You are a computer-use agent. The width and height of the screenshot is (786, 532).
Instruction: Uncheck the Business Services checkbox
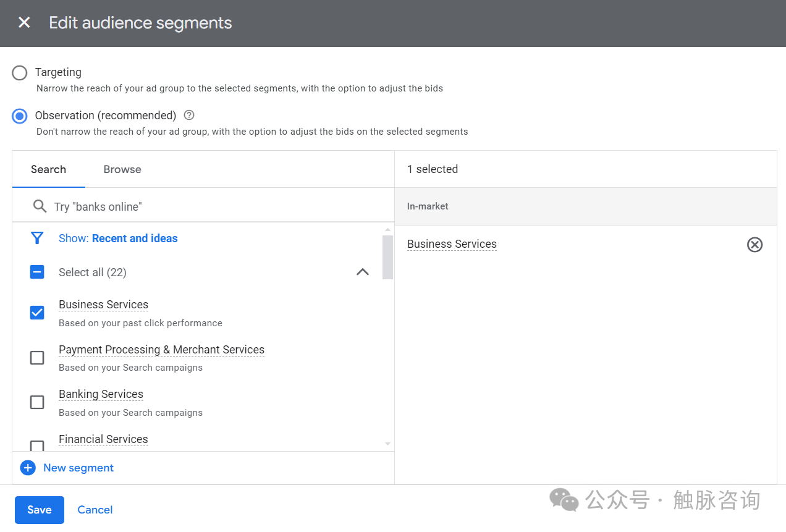[37, 313]
